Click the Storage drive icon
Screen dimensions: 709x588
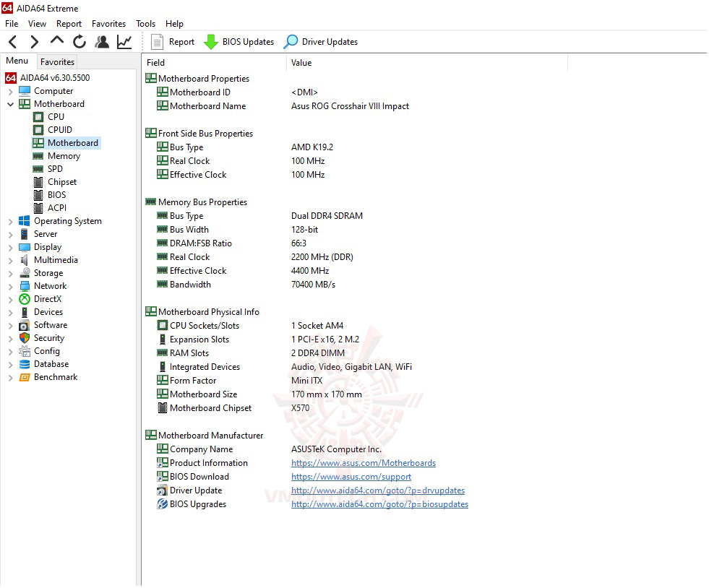(25, 273)
